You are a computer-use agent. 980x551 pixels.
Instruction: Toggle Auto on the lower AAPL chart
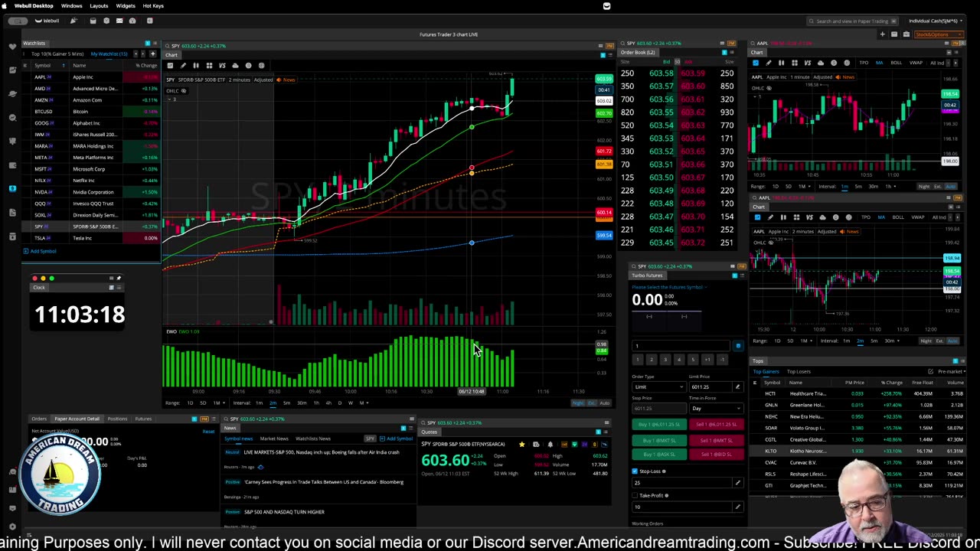click(x=952, y=341)
